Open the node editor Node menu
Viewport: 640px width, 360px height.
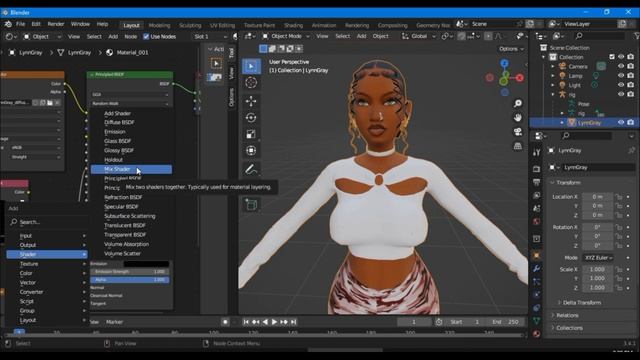[x=131, y=37]
